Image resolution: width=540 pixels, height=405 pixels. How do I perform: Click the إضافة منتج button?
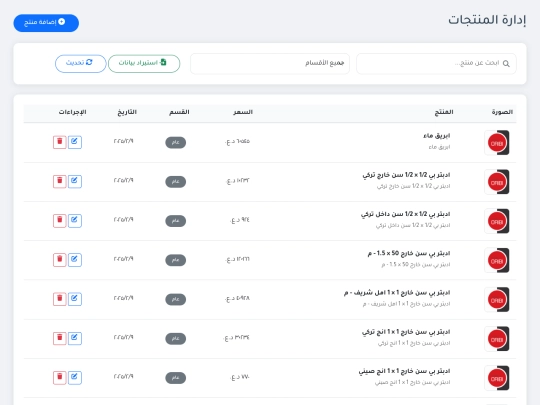[x=46, y=23]
